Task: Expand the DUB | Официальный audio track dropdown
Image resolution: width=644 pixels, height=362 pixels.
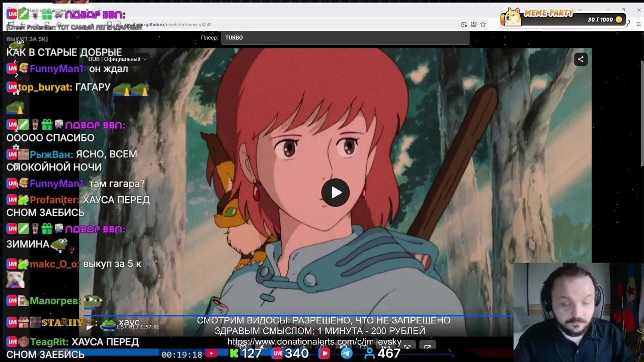Action: [118, 59]
